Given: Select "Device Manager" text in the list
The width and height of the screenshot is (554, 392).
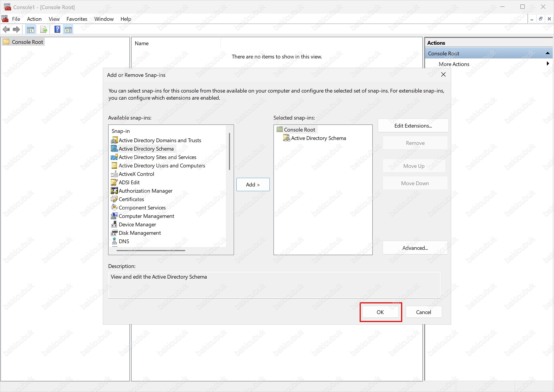Looking at the screenshot, I should (x=137, y=225).
